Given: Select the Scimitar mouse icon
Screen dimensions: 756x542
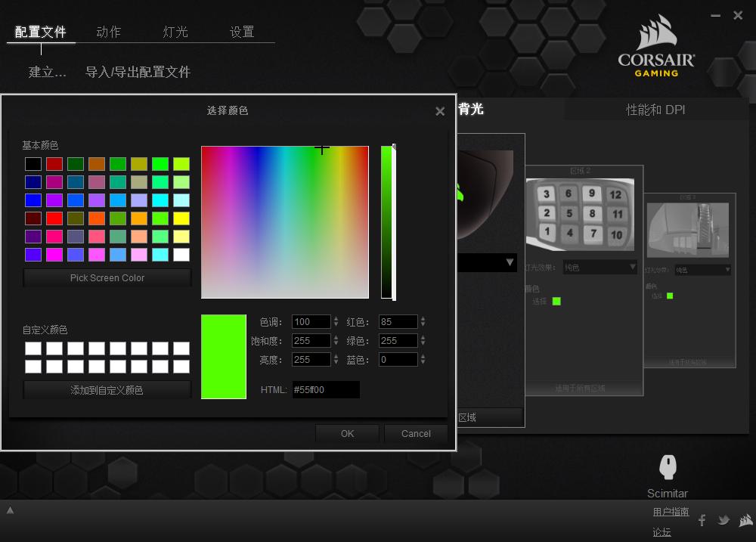Looking at the screenshot, I should [668, 467].
